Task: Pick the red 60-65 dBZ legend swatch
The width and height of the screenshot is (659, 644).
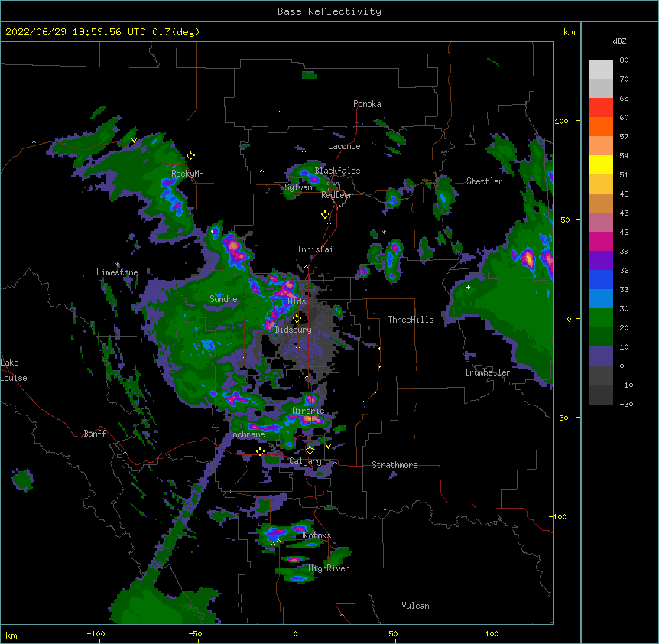Action: (x=601, y=108)
